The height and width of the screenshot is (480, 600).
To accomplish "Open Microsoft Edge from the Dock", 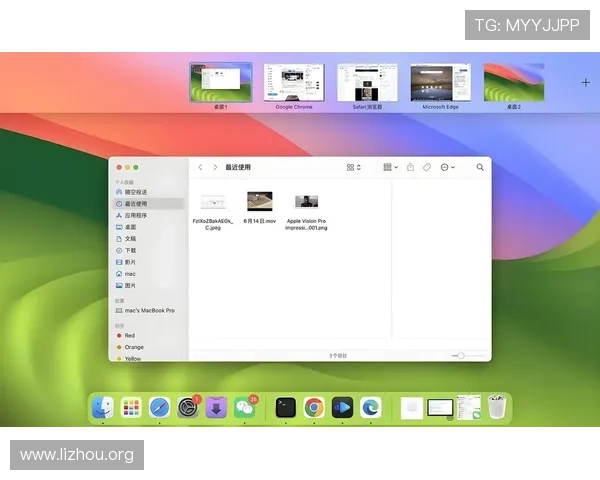I will click(371, 407).
